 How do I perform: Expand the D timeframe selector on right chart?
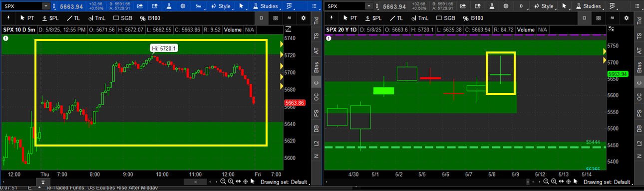[x=521, y=6]
